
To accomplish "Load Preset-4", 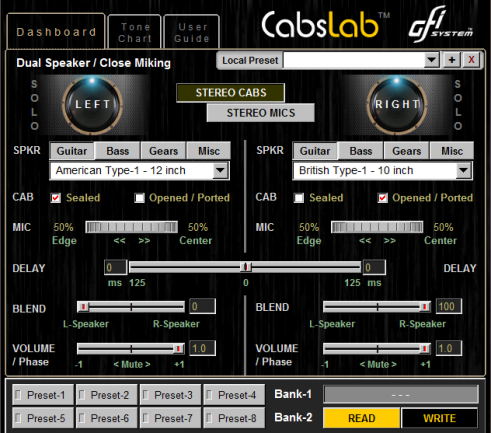I will pyautogui.click(x=234, y=395).
